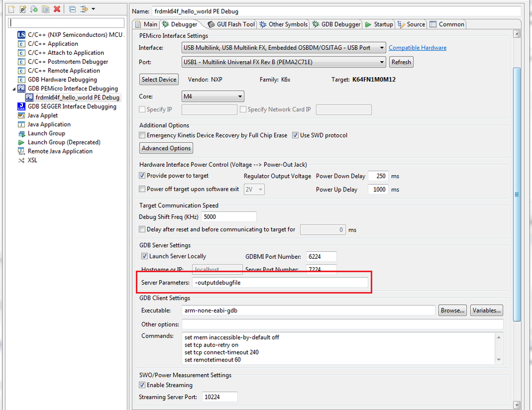Open the Interface dropdown
Screen dimensions: 532x410
pyautogui.click(x=382, y=47)
